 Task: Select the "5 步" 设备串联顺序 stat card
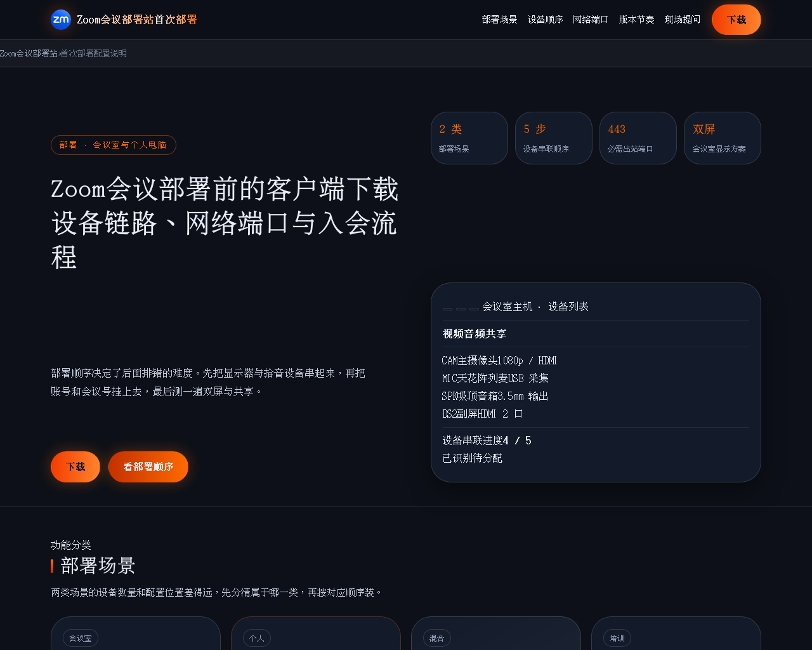554,138
